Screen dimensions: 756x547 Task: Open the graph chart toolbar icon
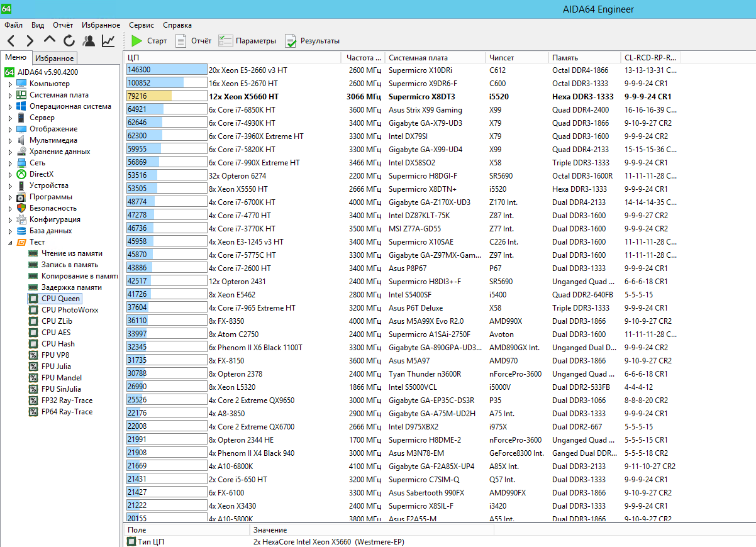(109, 41)
